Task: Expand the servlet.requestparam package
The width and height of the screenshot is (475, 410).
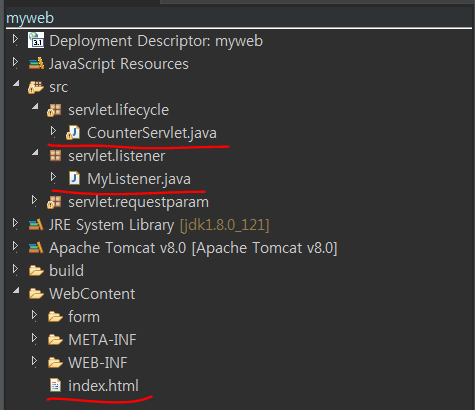Action: [34, 200]
